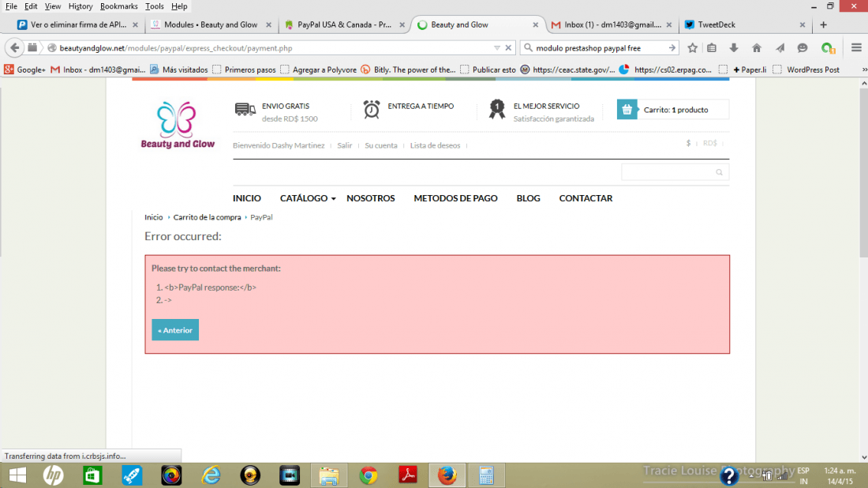Open Windows Start button
Image resolution: width=868 pixels, height=488 pixels.
pyautogui.click(x=17, y=475)
